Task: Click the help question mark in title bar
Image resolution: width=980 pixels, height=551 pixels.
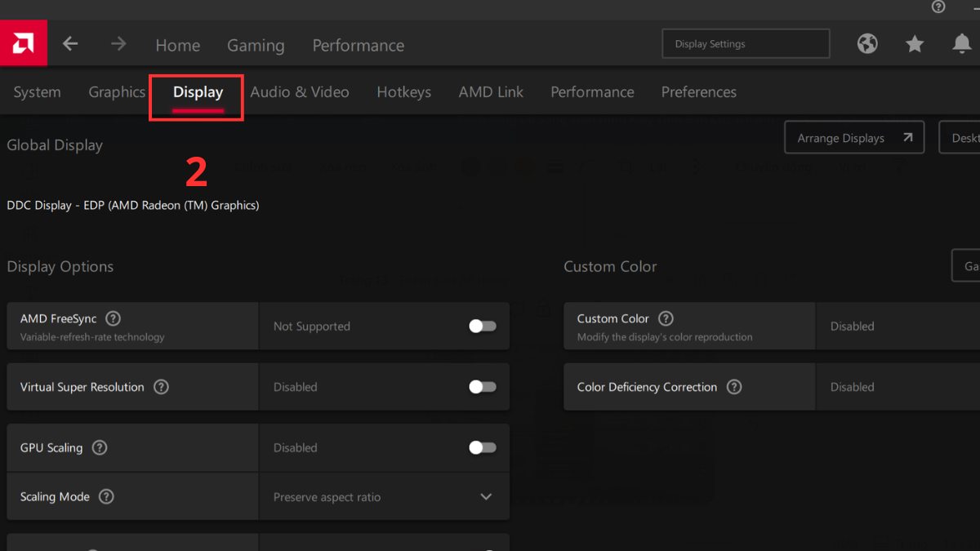Action: [938, 7]
